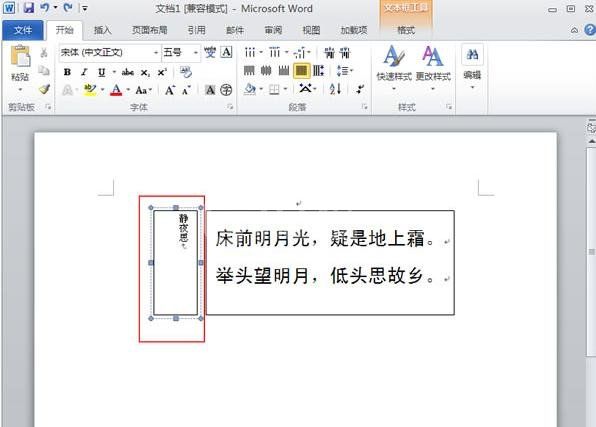Click the multilevel list icon

coord(300,53)
